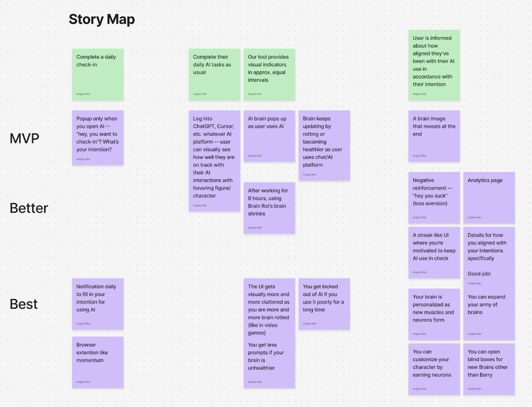Select the green "Complete a daily check-in" sticky
Screen dimensions: 532x407
(98, 74)
